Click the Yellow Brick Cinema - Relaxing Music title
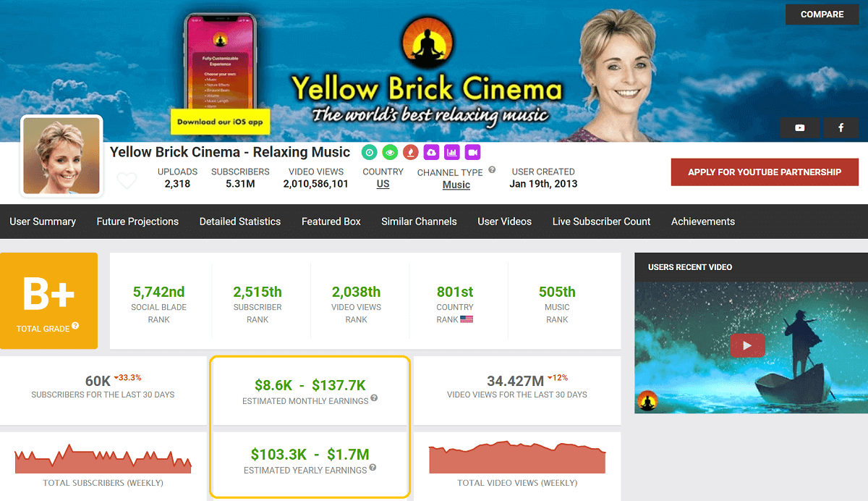Viewport: 868px width, 501px height. click(230, 152)
